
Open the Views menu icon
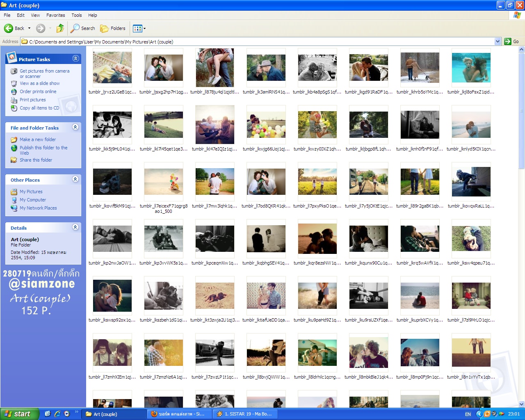click(x=137, y=28)
